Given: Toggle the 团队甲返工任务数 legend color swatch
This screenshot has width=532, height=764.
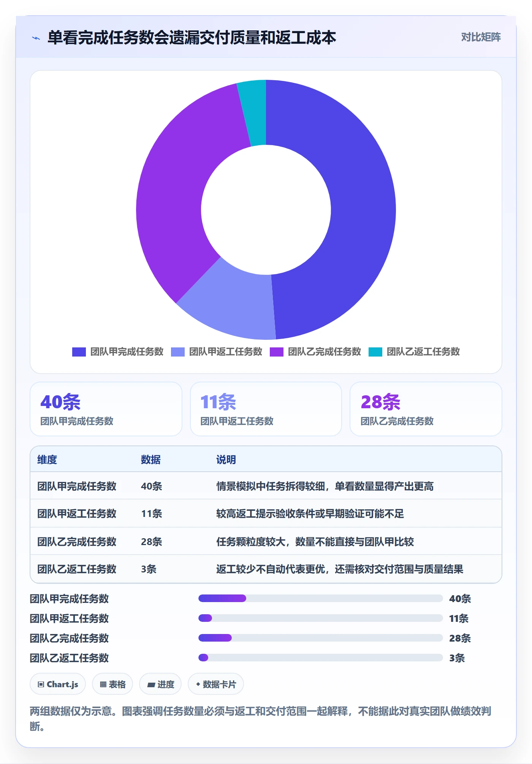Looking at the screenshot, I should tap(178, 352).
